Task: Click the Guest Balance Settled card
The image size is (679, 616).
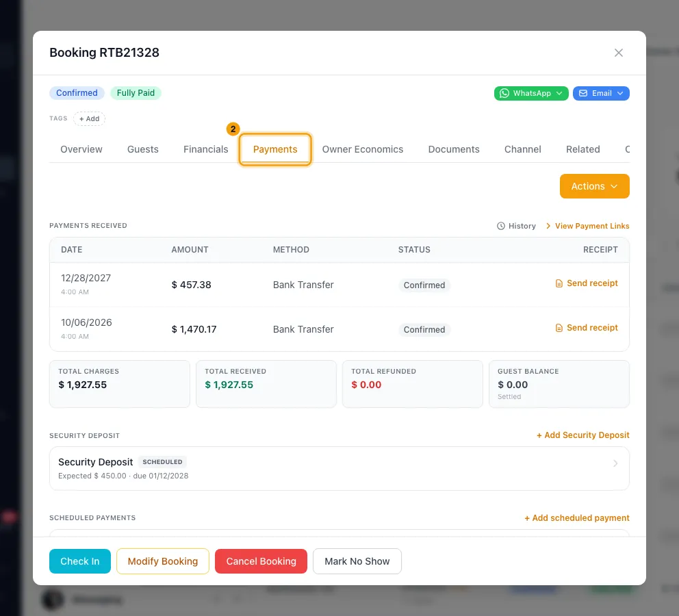Action: pos(559,384)
